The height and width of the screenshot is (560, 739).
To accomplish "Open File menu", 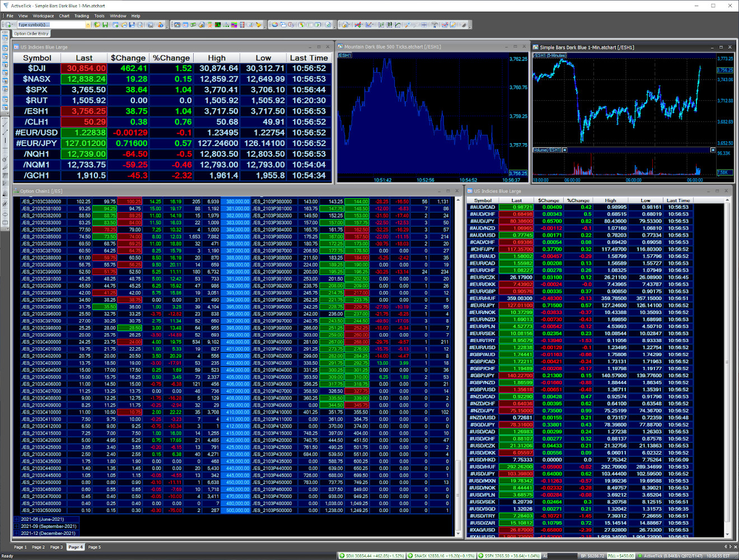I will click(x=10, y=16).
